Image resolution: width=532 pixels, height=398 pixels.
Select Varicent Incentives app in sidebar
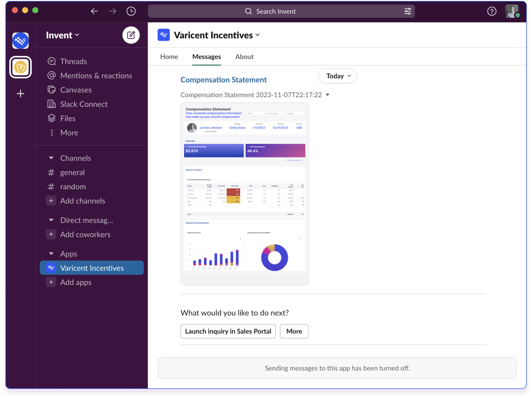point(92,268)
